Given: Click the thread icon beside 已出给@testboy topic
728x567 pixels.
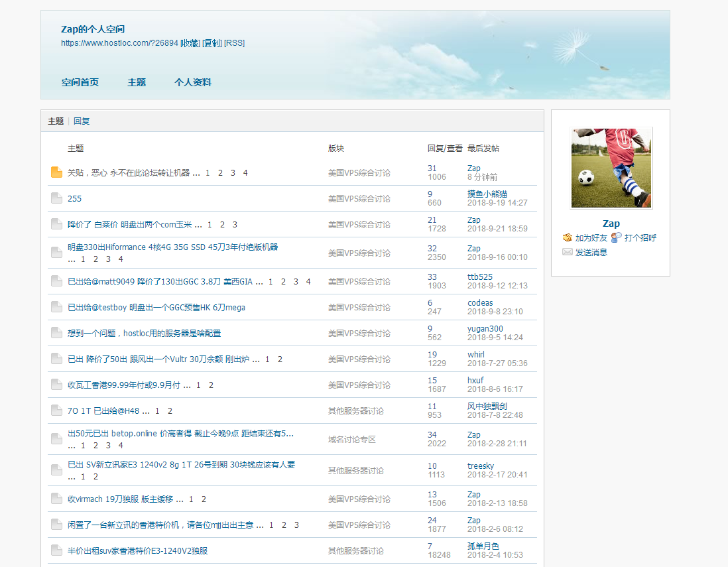Looking at the screenshot, I should tap(56, 307).
